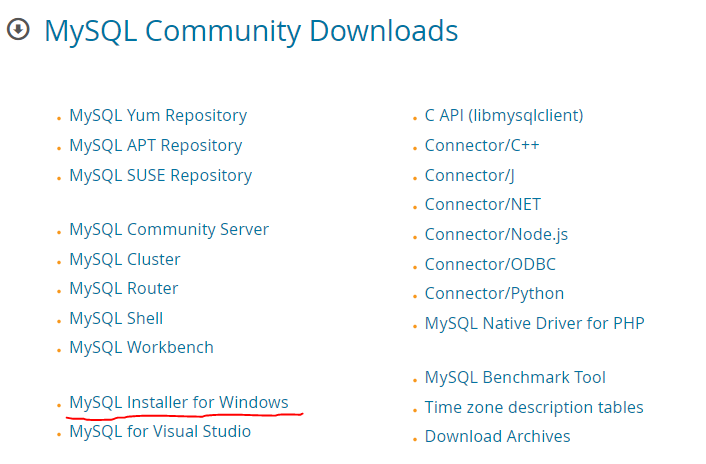Screen dimensions: 706x464
Task: Open MySQL for Visual Studio
Action: [160, 431]
